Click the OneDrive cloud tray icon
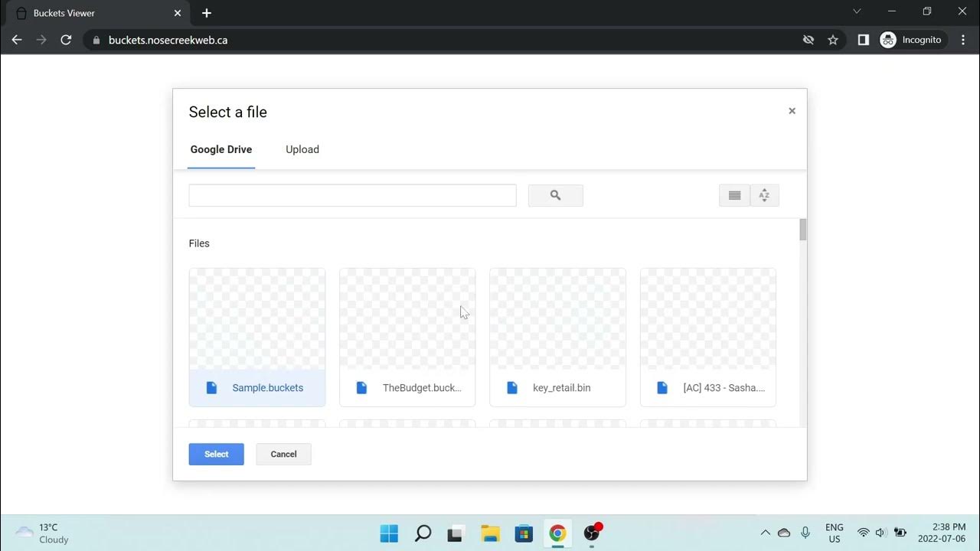This screenshot has width=980, height=551. pos(784,533)
